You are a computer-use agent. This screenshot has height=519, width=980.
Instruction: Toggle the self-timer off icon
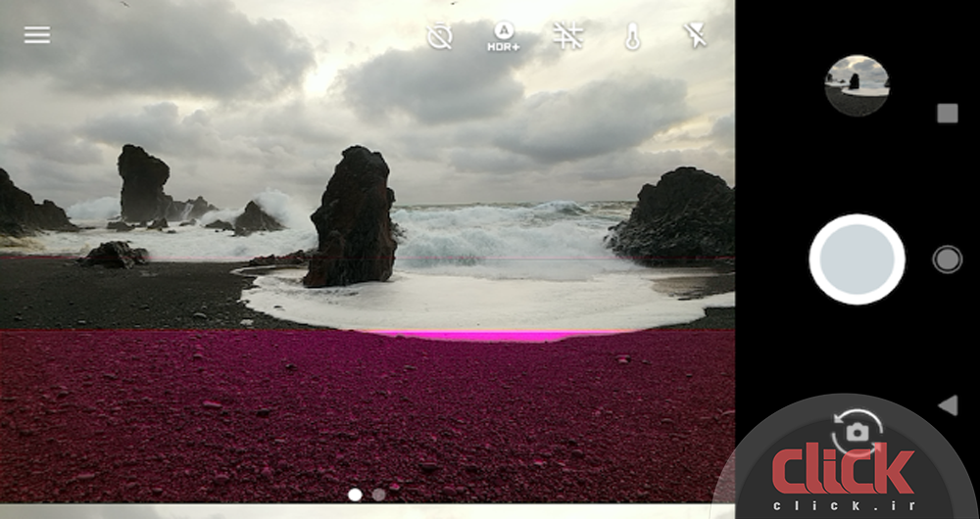[440, 36]
